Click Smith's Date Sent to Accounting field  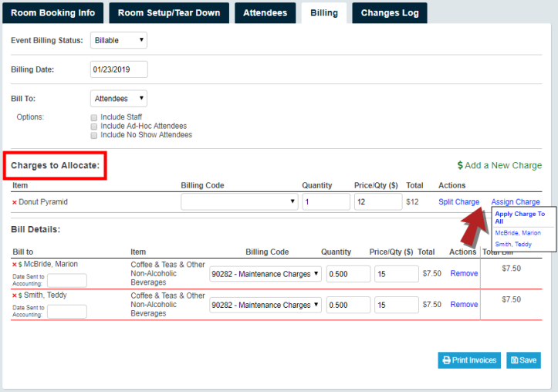(x=67, y=312)
